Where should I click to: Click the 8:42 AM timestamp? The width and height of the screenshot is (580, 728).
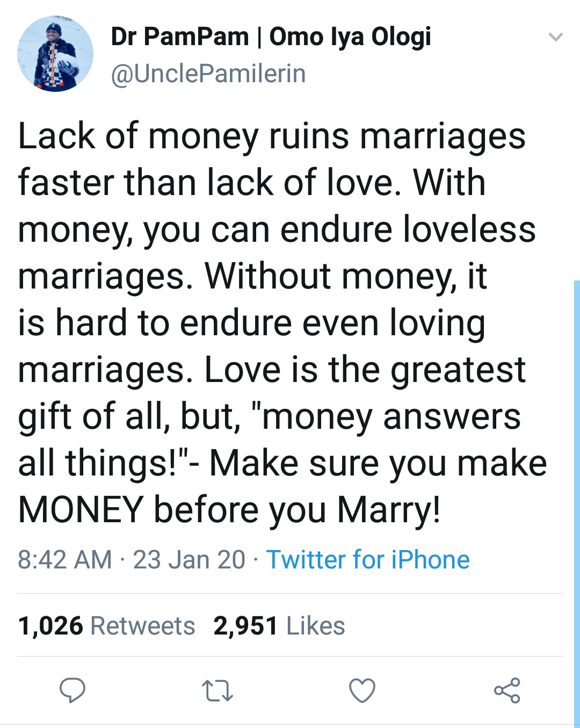coord(64,560)
